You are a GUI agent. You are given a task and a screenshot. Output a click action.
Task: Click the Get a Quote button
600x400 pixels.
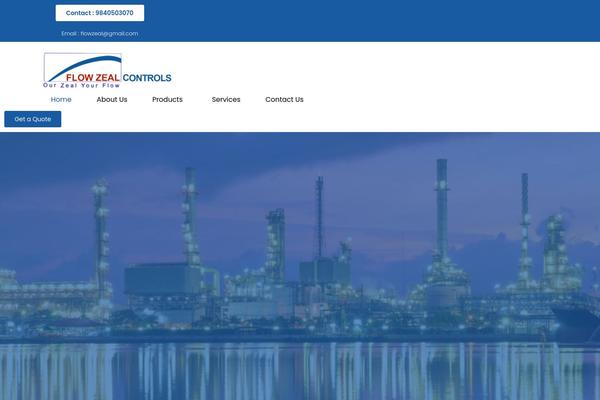[x=33, y=119]
